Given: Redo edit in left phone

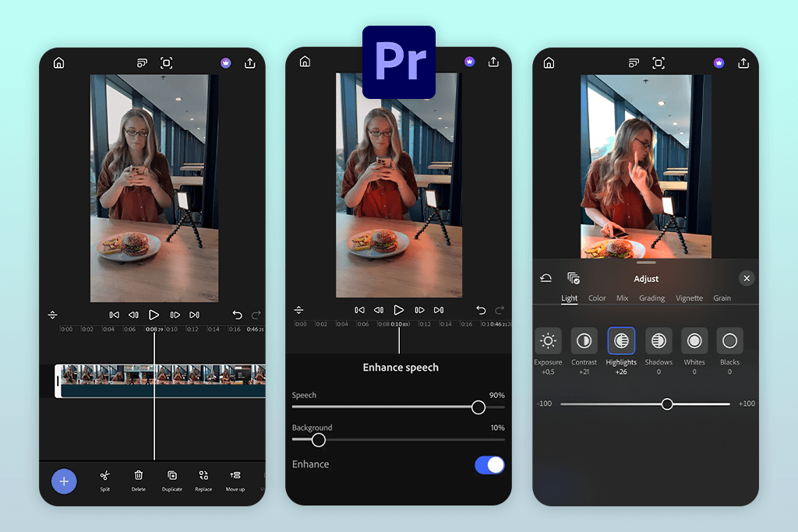Looking at the screenshot, I should click(256, 315).
